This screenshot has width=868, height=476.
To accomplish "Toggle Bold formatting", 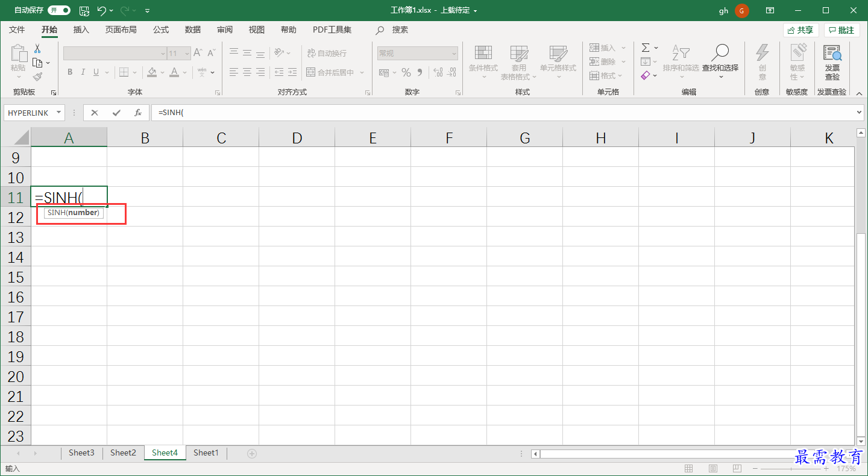I will tap(70, 72).
